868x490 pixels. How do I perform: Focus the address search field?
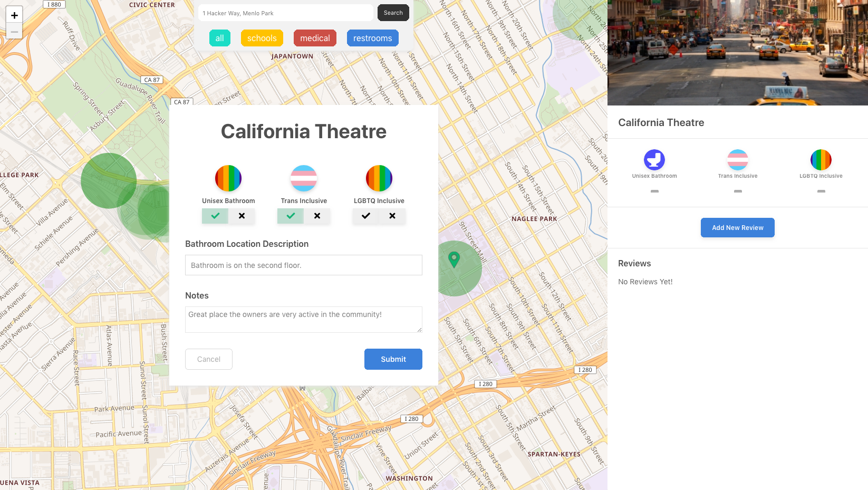[286, 13]
